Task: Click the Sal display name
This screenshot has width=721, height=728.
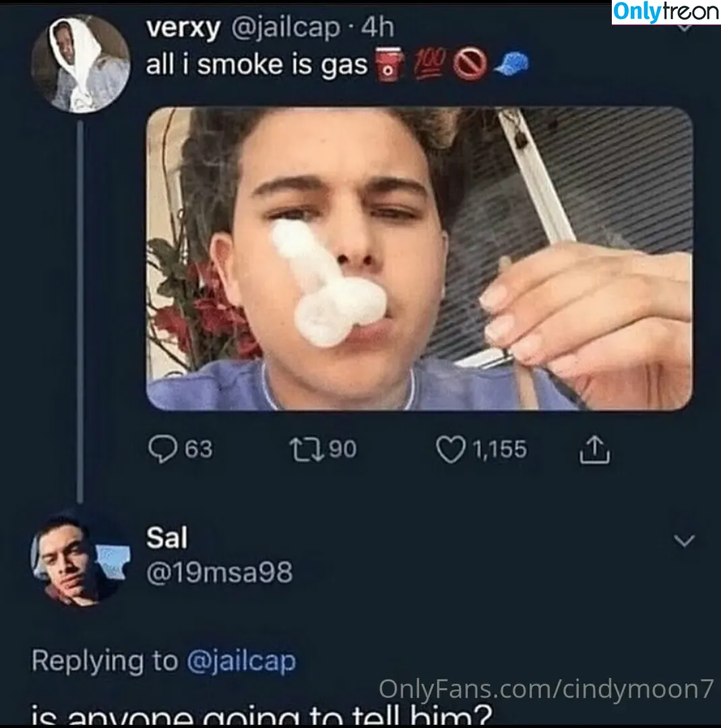Action: pyautogui.click(x=167, y=538)
